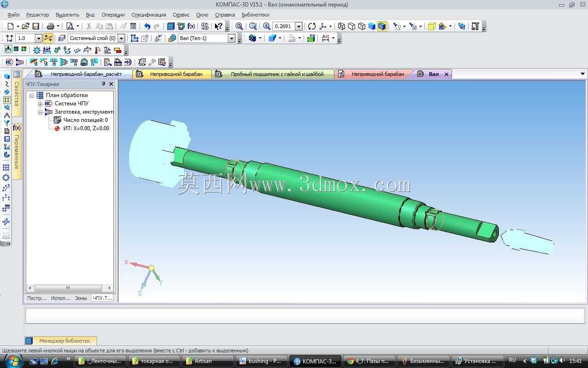Print the document using the printer icon
Screen dimensions: 588x368
(51, 26)
